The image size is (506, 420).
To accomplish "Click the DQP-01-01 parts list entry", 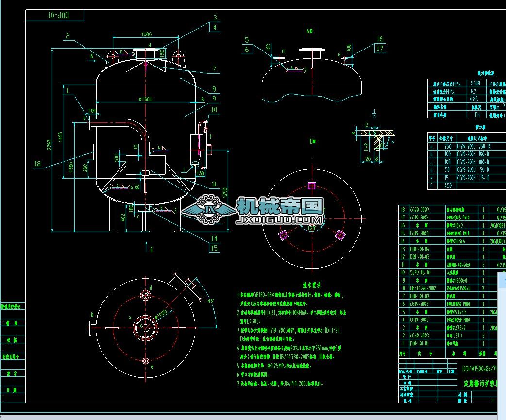I will [x=420, y=343].
